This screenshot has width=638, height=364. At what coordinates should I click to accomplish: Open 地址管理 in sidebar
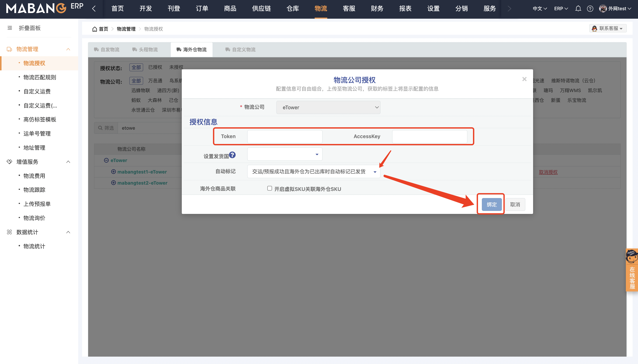click(x=34, y=148)
